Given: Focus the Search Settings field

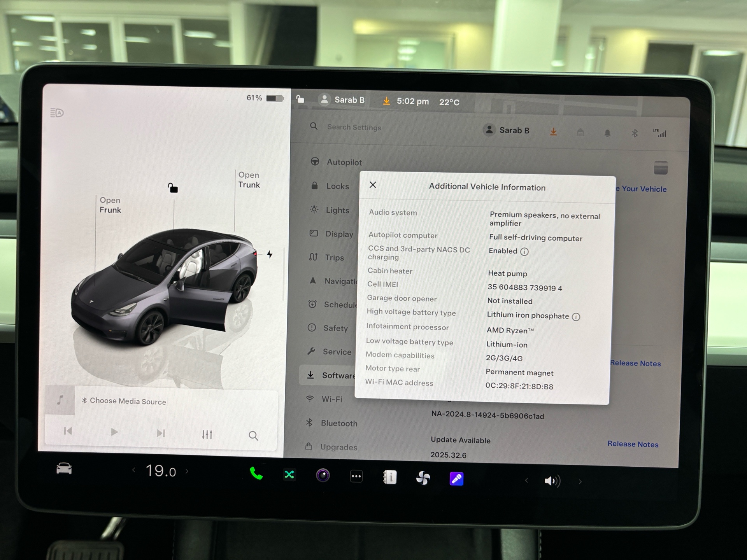Looking at the screenshot, I should [x=354, y=127].
